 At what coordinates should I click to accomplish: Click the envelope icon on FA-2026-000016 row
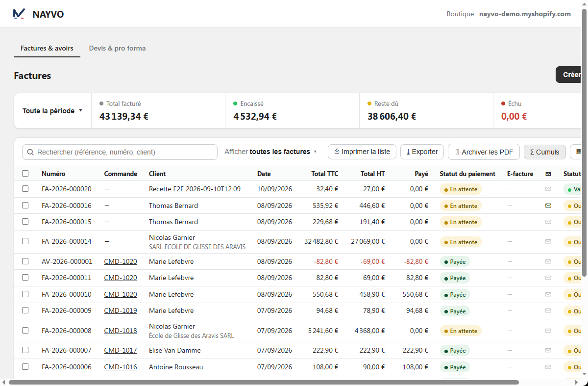[548, 206]
